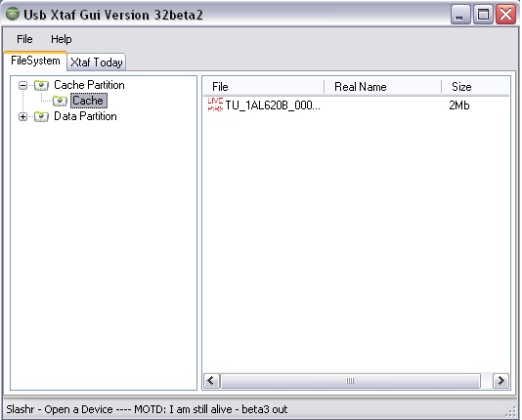Click the Cache subfolder icon
Viewport: 522px width, 420px height.
pyautogui.click(x=60, y=101)
